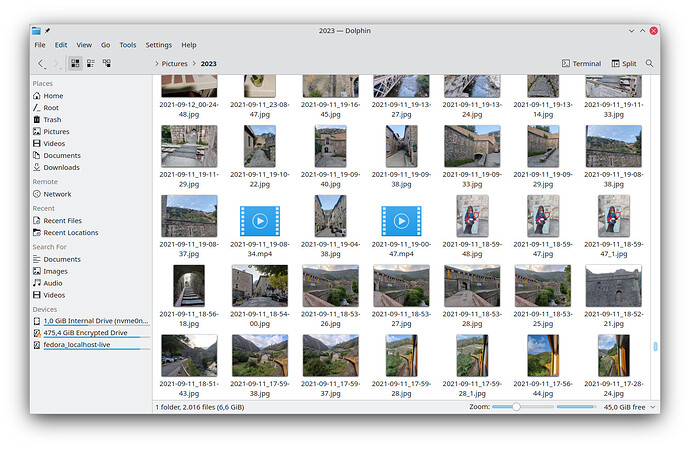Click file name 2021-09-11_19-04-38.jpg
Screen dimensions: 690x449
[x=330, y=249]
